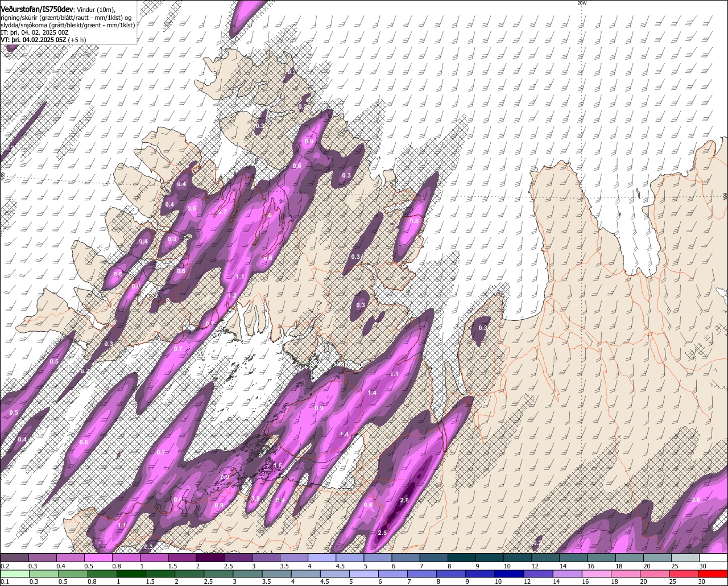Pick the snow legend swatch for 25
This screenshot has height=586, width=728.
point(685,558)
